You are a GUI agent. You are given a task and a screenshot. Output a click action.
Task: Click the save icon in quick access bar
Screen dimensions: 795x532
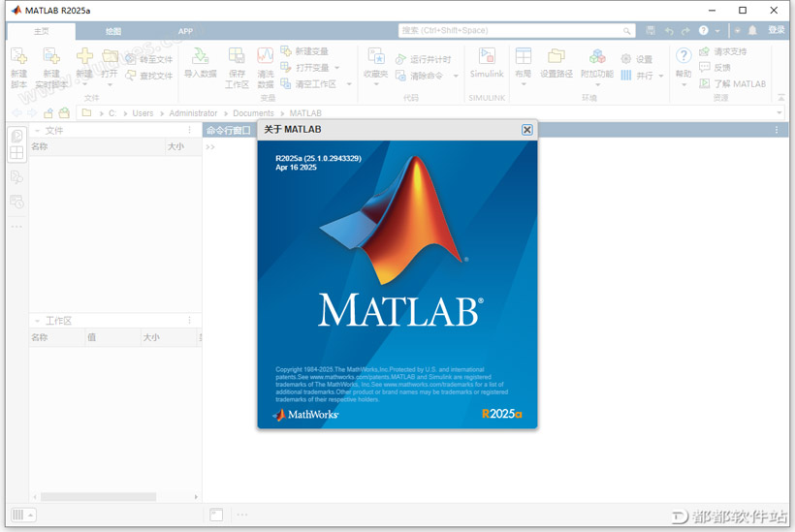pyautogui.click(x=651, y=30)
